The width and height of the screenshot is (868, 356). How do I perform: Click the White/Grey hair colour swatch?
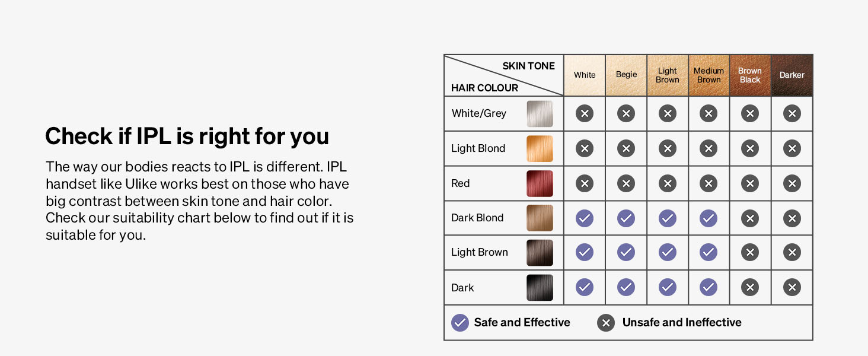pos(540,113)
